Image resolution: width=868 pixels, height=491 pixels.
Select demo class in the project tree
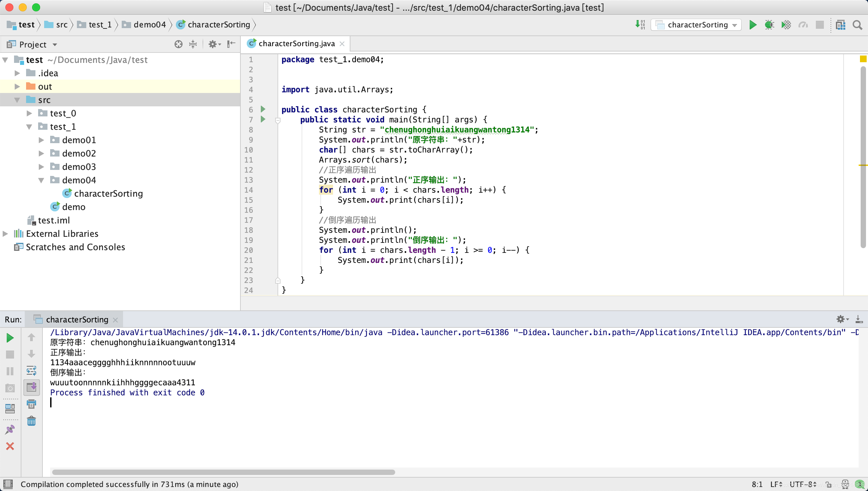pyautogui.click(x=68, y=207)
